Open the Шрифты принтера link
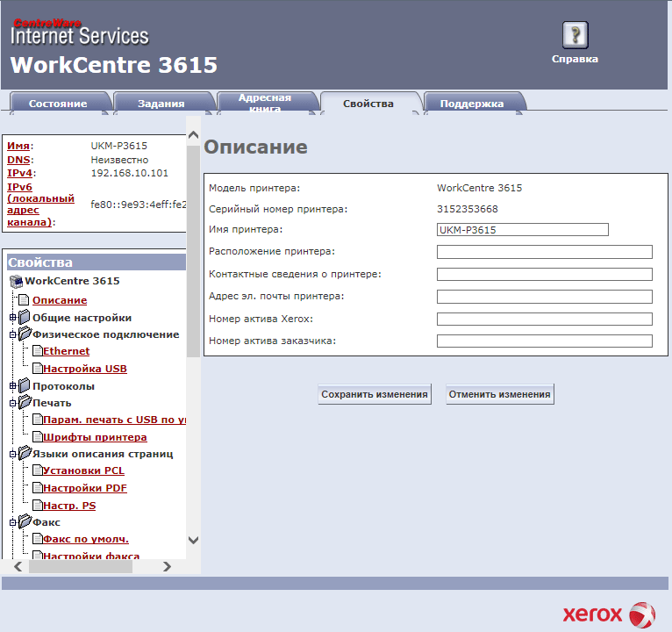672x632 pixels. point(95,437)
